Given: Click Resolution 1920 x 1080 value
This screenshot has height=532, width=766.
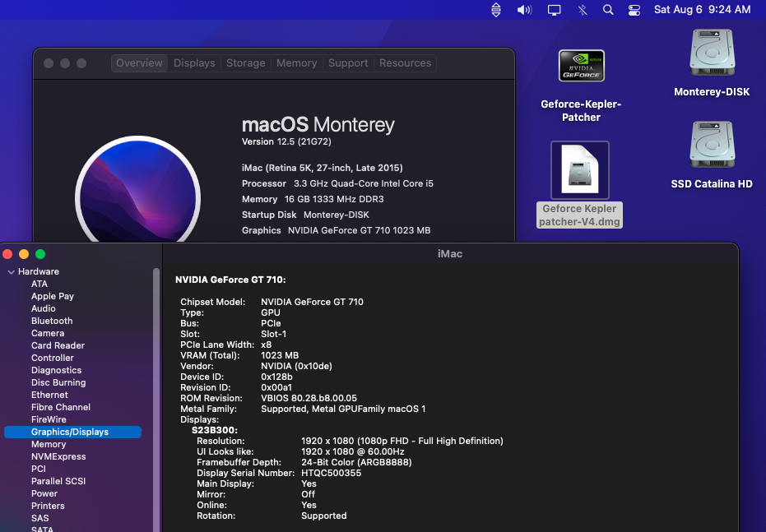Looking at the screenshot, I should [x=402, y=442].
